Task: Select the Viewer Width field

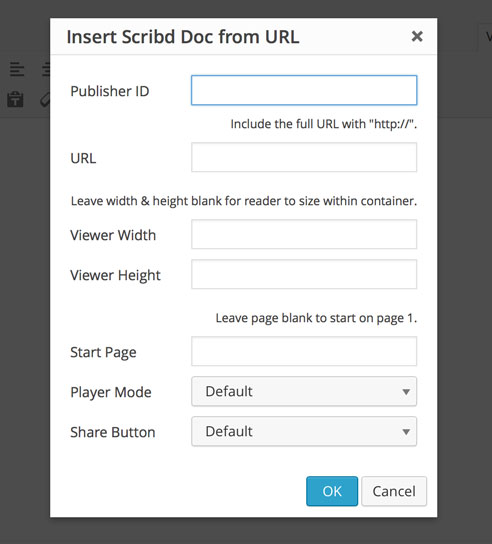Action: [x=304, y=234]
